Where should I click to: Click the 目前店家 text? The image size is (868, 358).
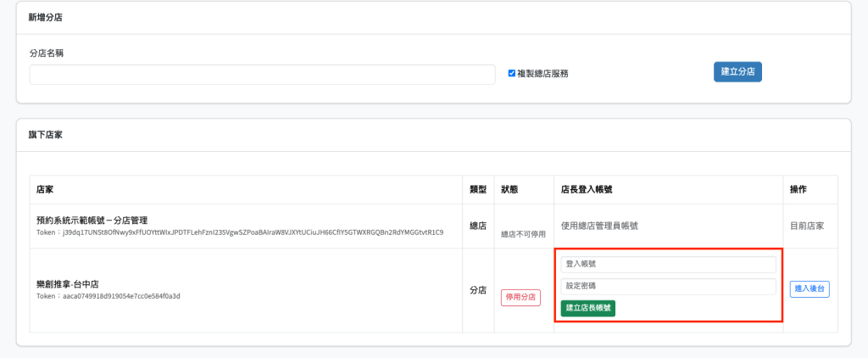pyautogui.click(x=807, y=227)
